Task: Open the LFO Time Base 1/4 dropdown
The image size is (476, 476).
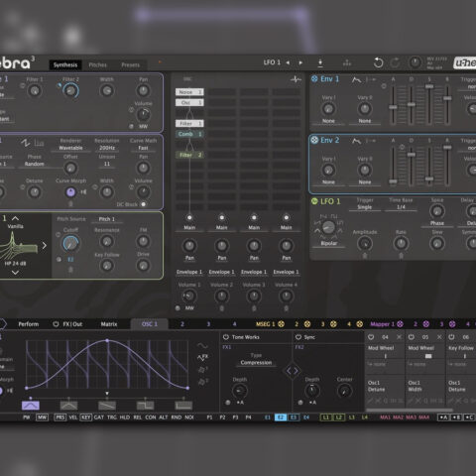Action: click(401, 207)
